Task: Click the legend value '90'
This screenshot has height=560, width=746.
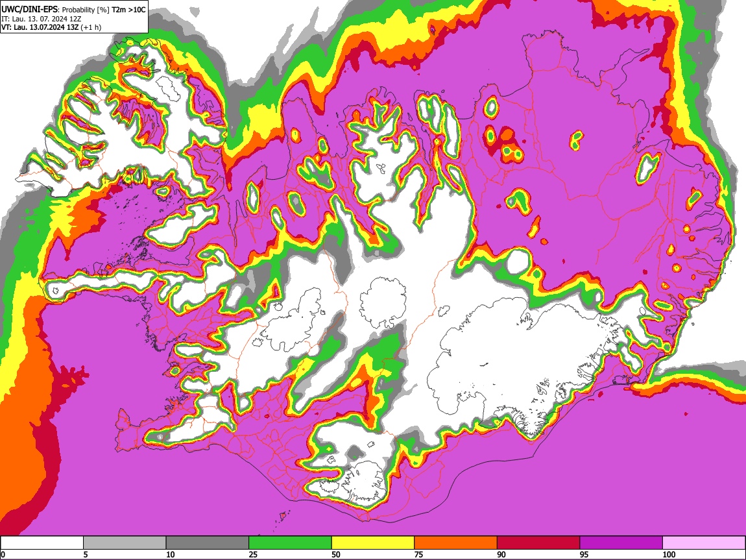Action: [501, 554]
